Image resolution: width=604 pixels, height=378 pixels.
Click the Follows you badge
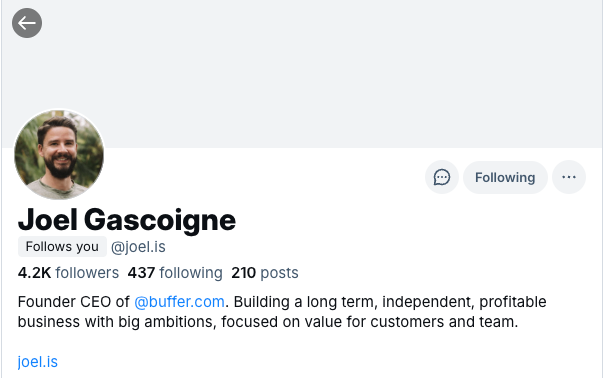[x=62, y=247]
